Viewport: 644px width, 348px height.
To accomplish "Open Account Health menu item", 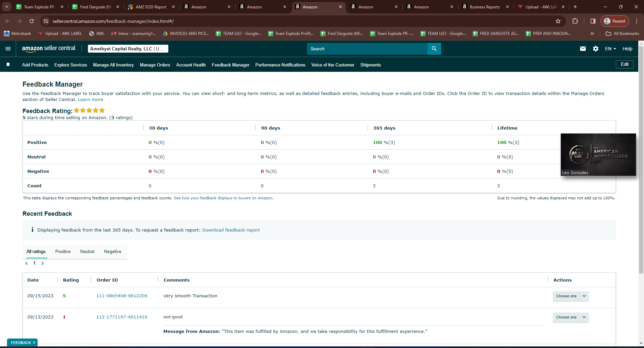I will pyautogui.click(x=191, y=65).
